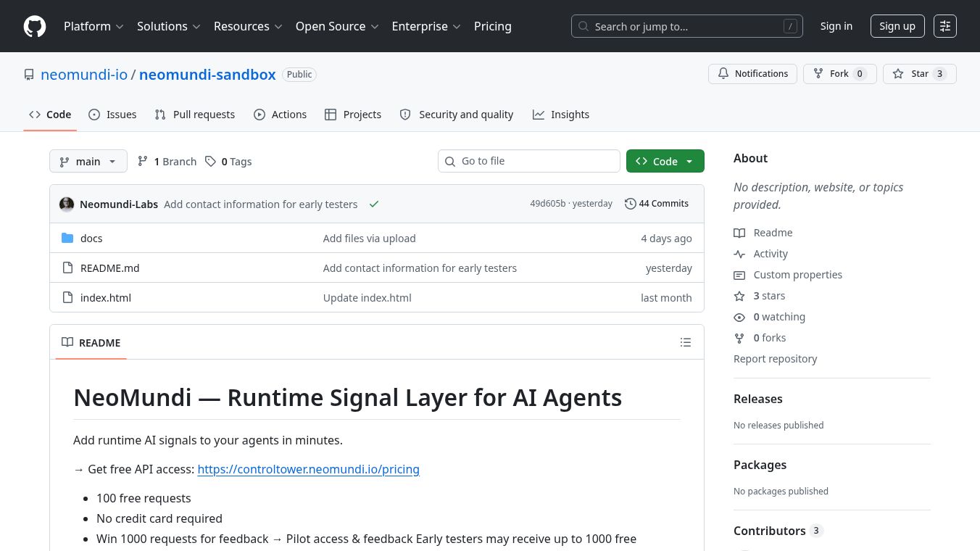Click the Readme book icon in About
Viewport: 980px width, 551px height.
[x=739, y=233]
